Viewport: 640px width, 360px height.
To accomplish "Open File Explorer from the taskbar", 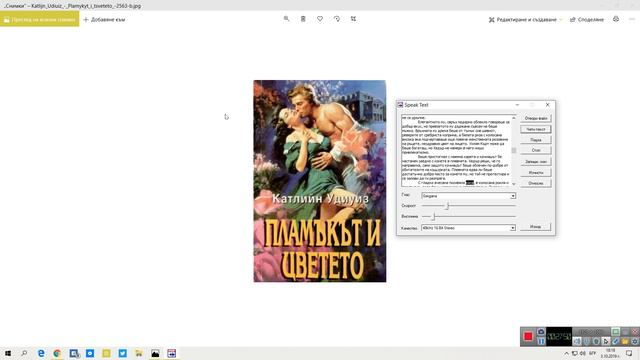I will point(139,353).
